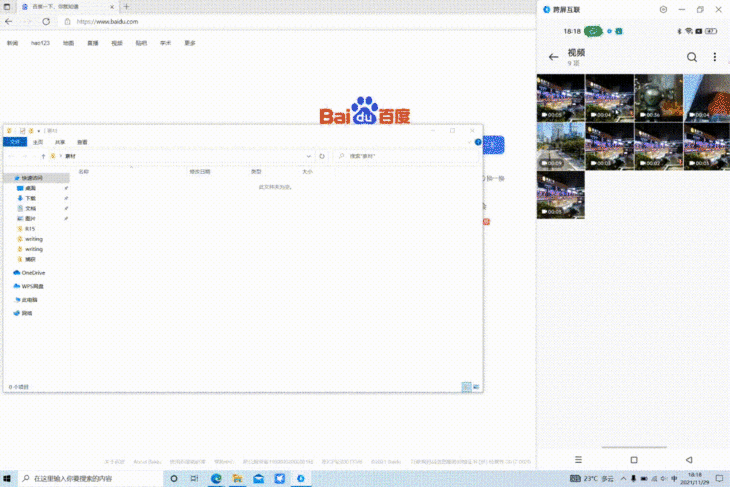Open the phone mirroring app taskbar icon
This screenshot has height=487, width=730.
(x=301, y=478)
